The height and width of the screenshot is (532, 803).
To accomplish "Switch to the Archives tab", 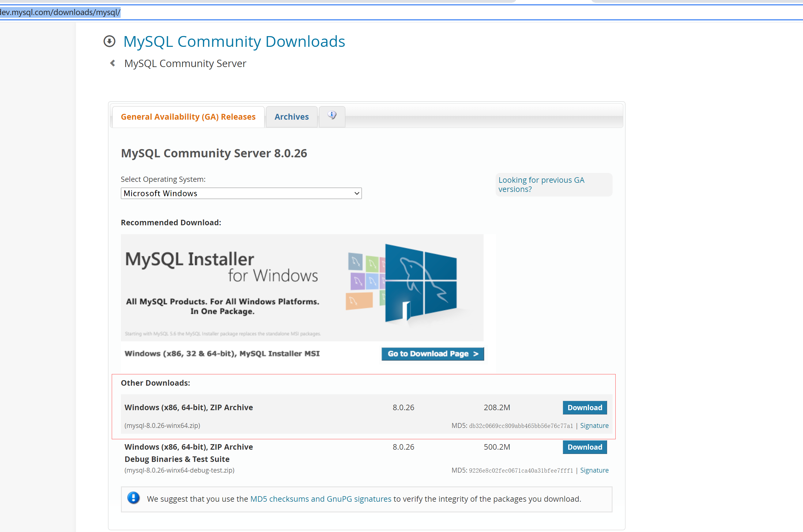I will [x=291, y=117].
